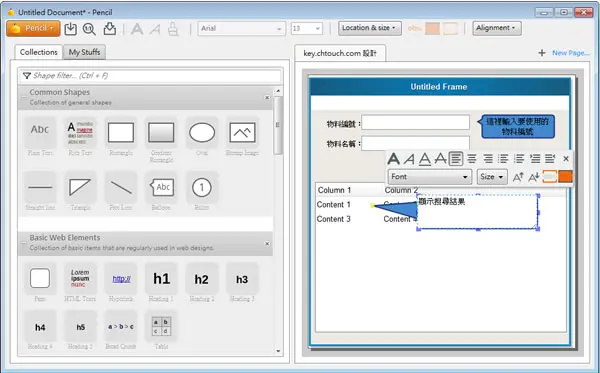Image resolution: width=600 pixels, height=373 pixels.
Task: Open the Font dropdown in floating toolbar
Action: (x=430, y=177)
